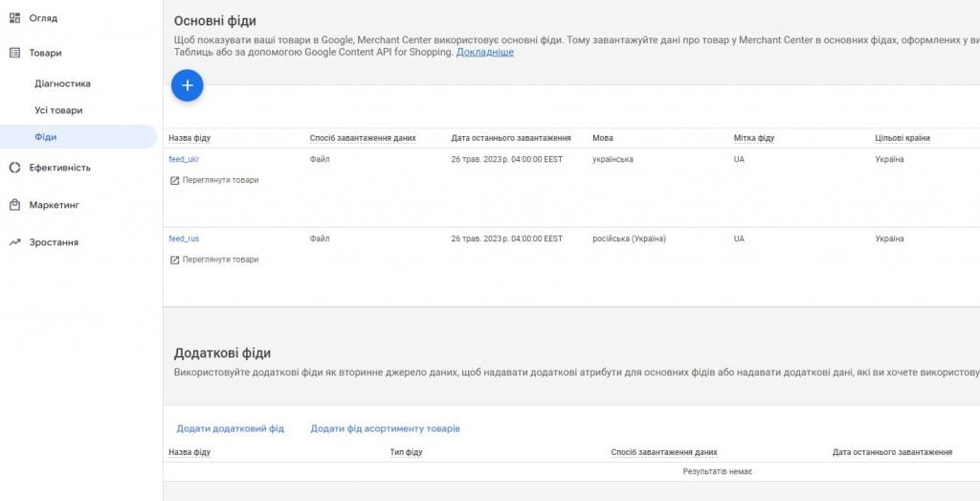Screen dimensions: 980x501
Task: Click Додати додатковий фід
Action: coord(230,428)
